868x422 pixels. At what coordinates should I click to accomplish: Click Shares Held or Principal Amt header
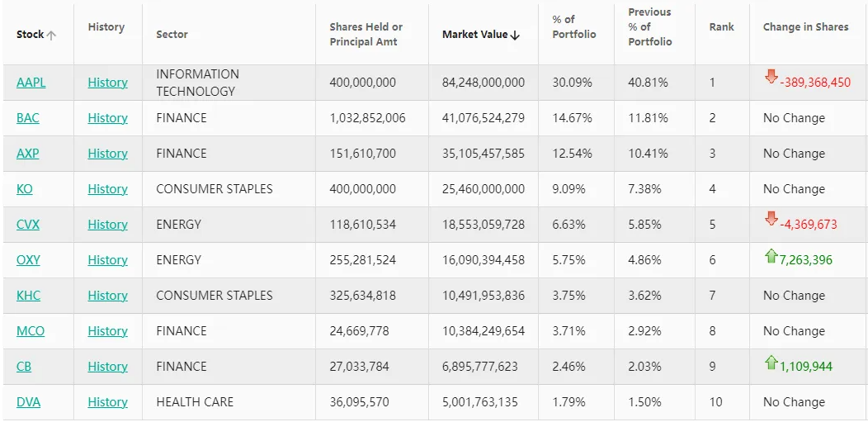[x=366, y=35]
